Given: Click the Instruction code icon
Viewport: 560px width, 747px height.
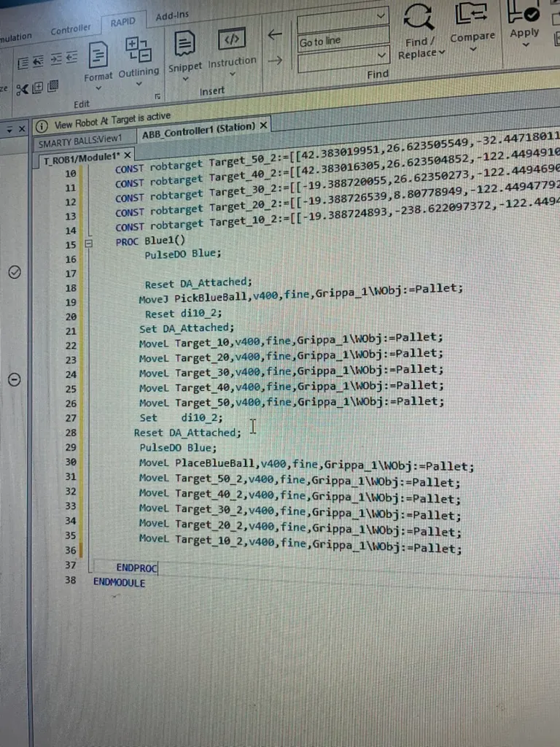Looking at the screenshot, I should click(x=231, y=39).
